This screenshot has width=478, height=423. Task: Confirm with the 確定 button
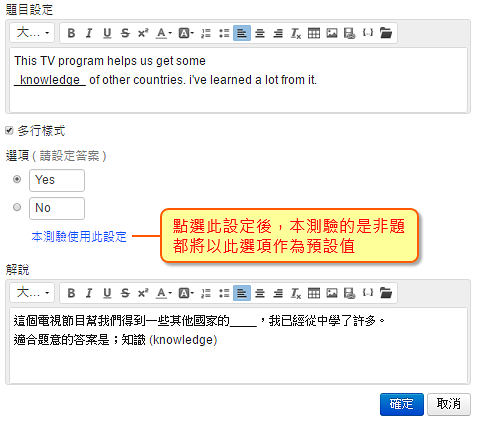coord(402,404)
